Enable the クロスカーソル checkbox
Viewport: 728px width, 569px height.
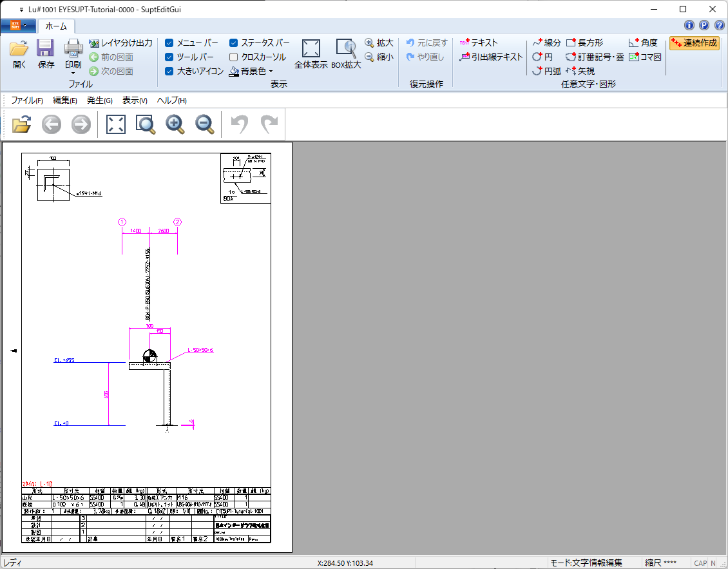coord(234,57)
